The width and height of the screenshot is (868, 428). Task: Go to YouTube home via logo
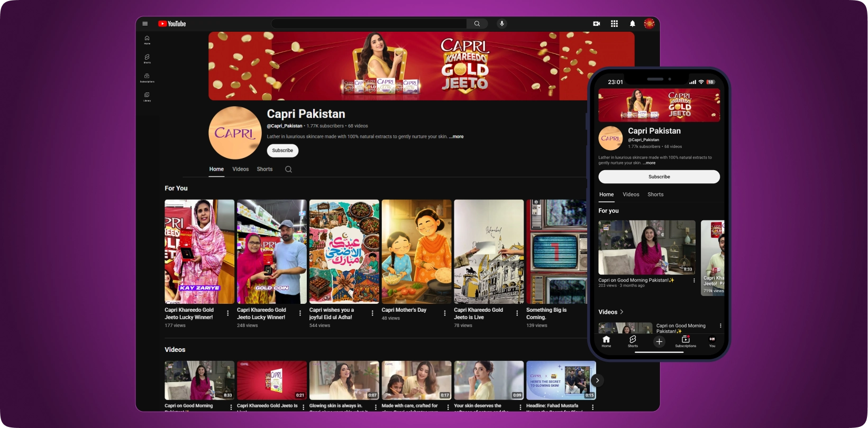(172, 24)
